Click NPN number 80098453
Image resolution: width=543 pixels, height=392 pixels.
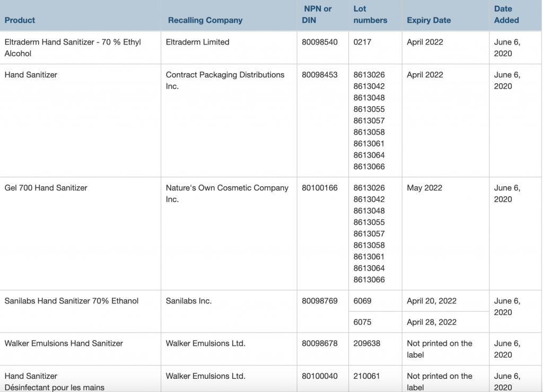(319, 75)
